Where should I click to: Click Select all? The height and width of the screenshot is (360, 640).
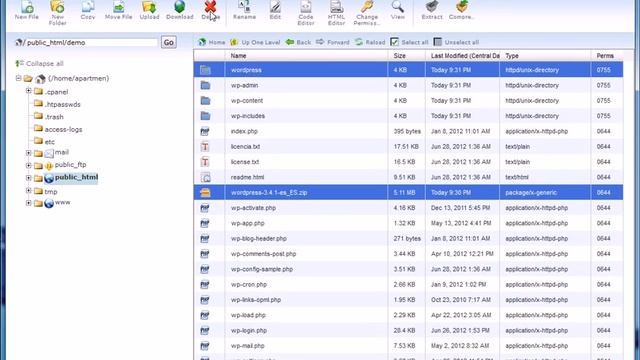pos(409,42)
